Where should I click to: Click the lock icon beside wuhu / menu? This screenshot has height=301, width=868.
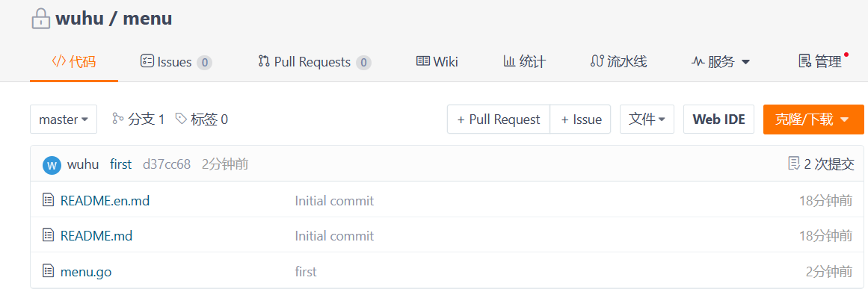(x=40, y=19)
